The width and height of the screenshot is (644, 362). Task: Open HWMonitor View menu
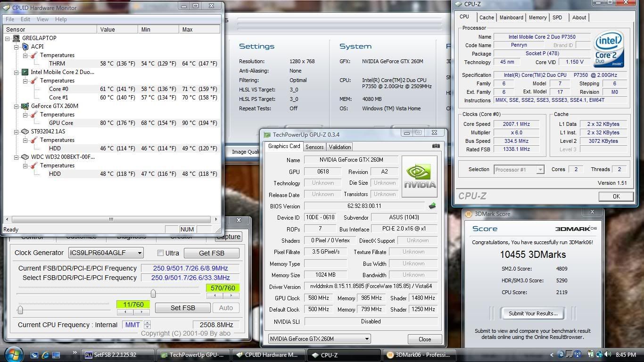42,19
